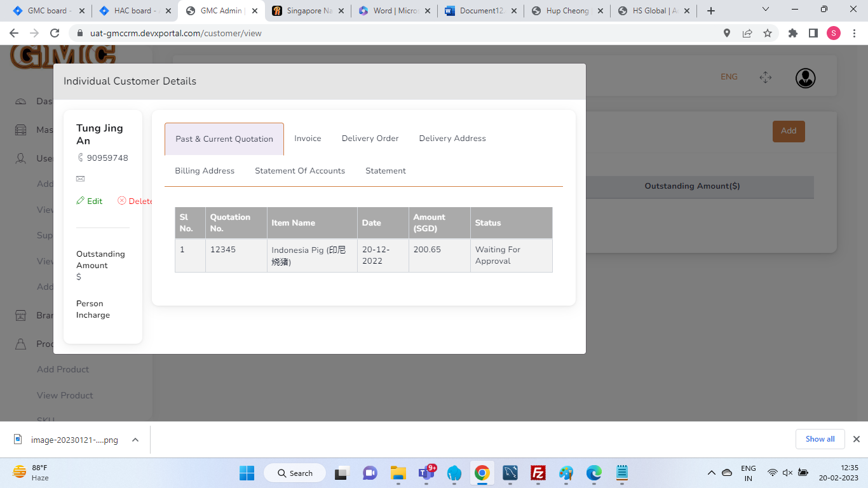Toggle the browser side panel icon
The height and width of the screenshot is (488, 868).
click(813, 33)
